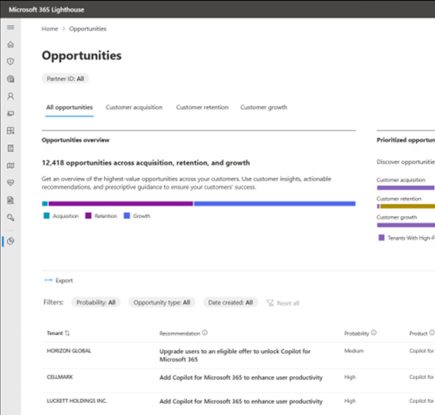
Task: Click the Acquisition legend label
Action: click(66, 216)
